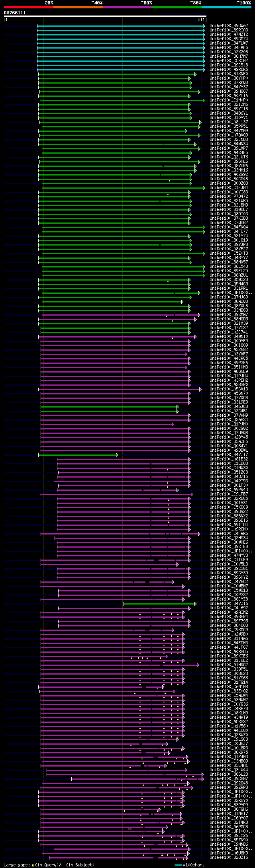Open hit UniRef100_B9GWA2
The width and height of the screenshot is (255, 868).
click(x=229, y=25)
